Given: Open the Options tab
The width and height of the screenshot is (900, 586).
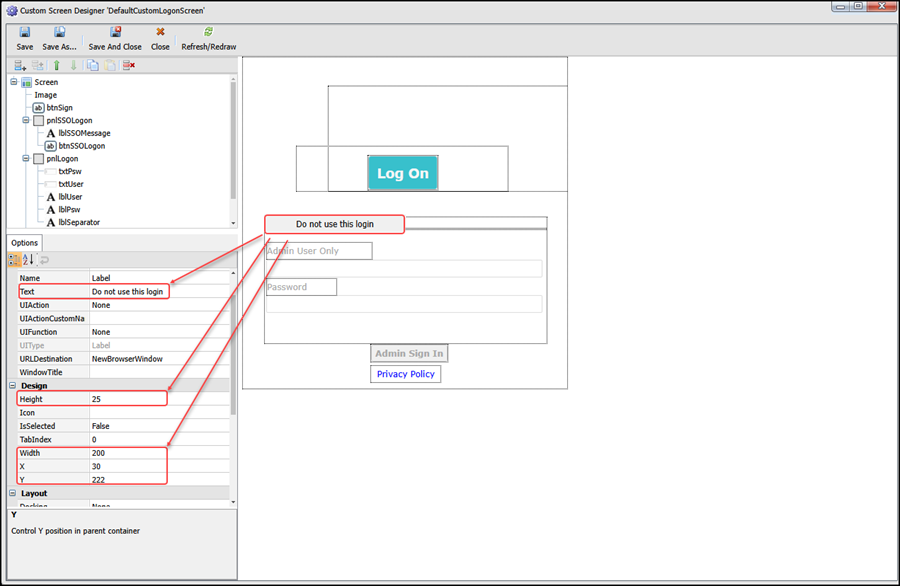Looking at the screenshot, I should point(25,243).
